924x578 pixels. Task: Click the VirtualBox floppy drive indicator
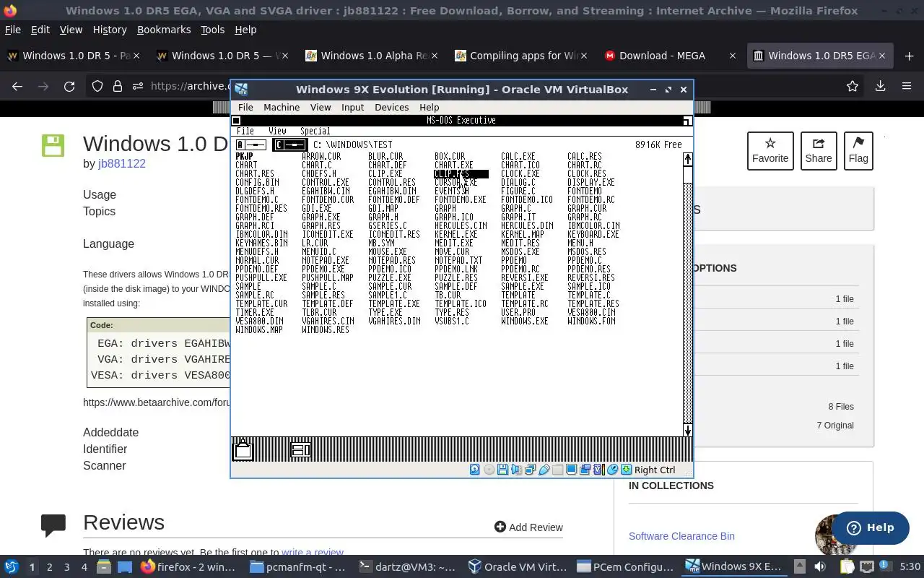pos(502,470)
